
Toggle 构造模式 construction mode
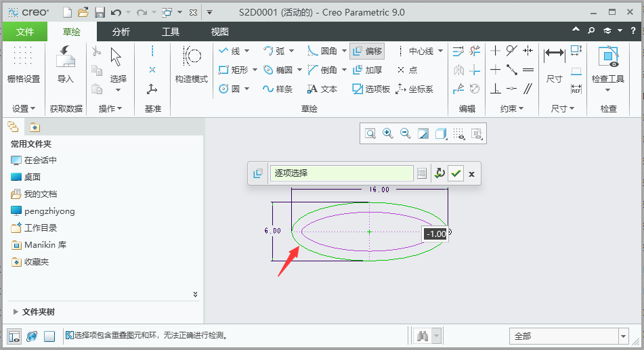click(192, 64)
